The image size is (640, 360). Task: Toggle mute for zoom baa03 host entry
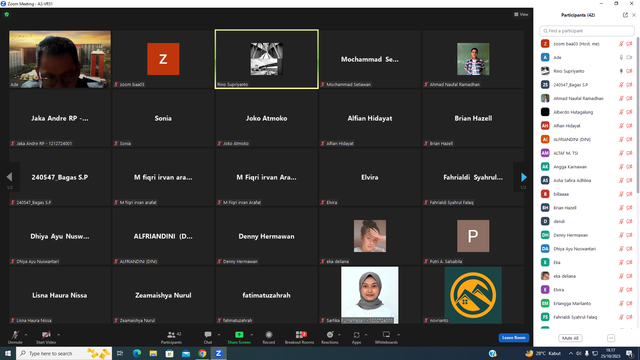pos(621,44)
